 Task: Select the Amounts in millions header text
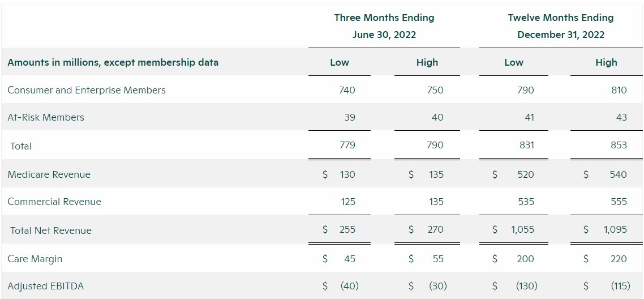[113, 62]
